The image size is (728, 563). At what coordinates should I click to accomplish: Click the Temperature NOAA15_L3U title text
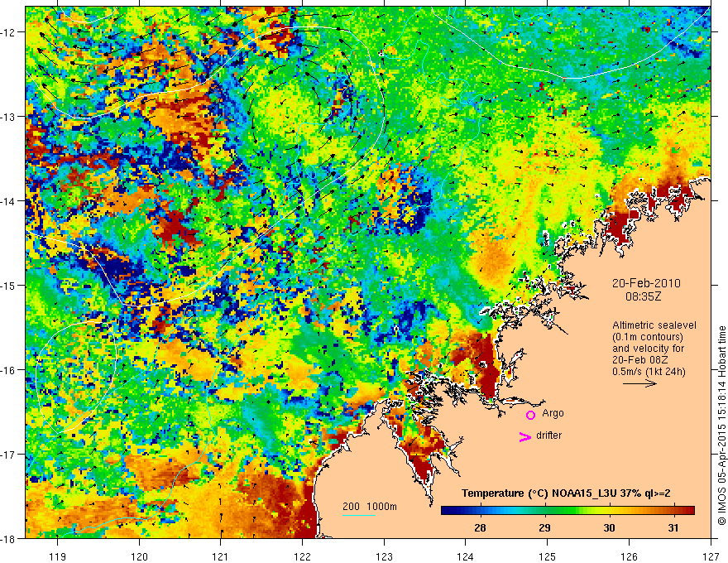pyautogui.click(x=566, y=493)
